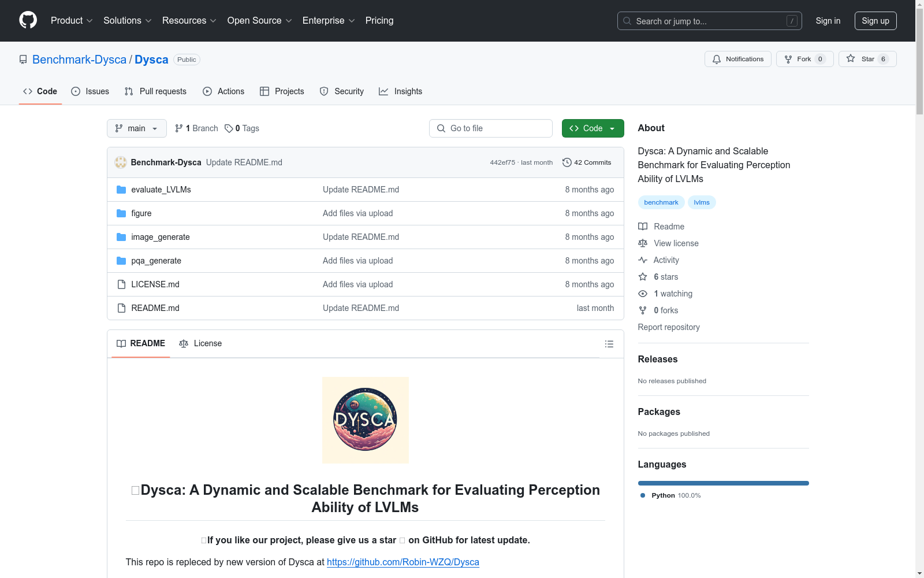Click the fork icon beside 0 forks
Image resolution: width=924 pixels, height=578 pixels.
coord(643,310)
